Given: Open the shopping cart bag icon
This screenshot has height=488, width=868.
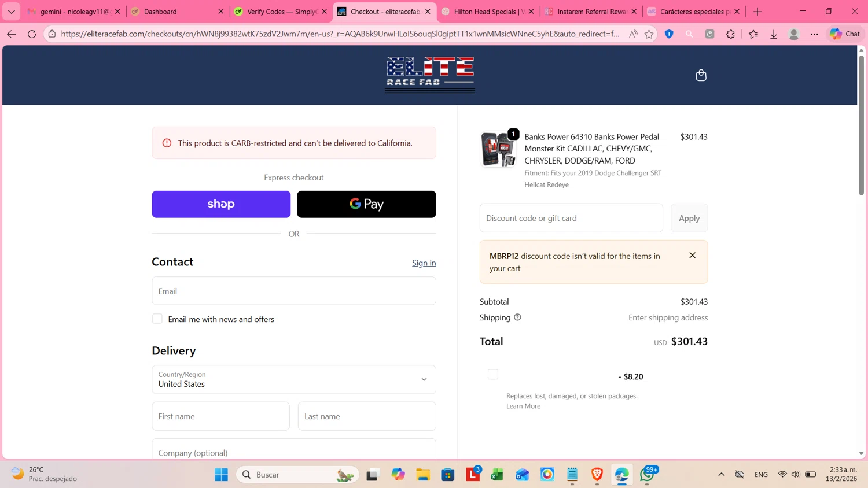Looking at the screenshot, I should (x=701, y=75).
